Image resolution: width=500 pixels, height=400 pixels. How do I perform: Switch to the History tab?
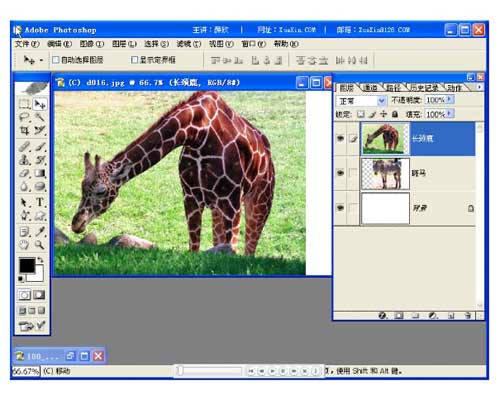424,88
